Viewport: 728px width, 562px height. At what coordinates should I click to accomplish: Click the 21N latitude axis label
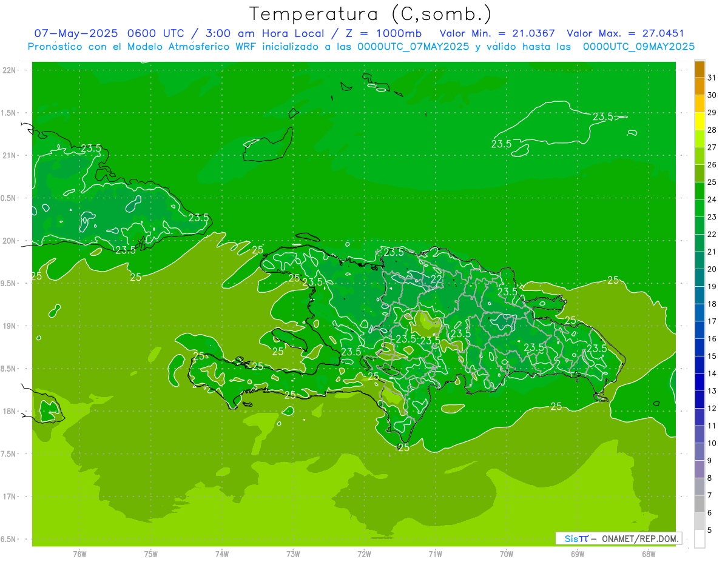(10, 155)
